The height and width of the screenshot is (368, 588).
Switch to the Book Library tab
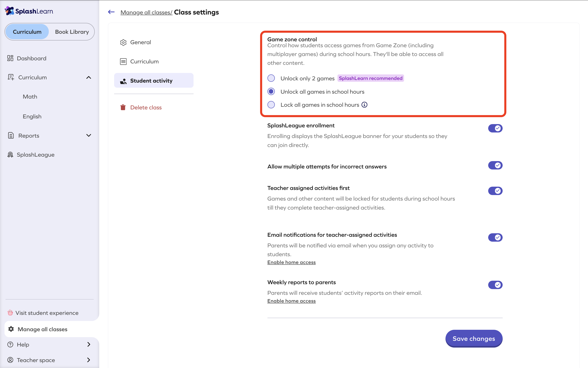click(x=72, y=32)
